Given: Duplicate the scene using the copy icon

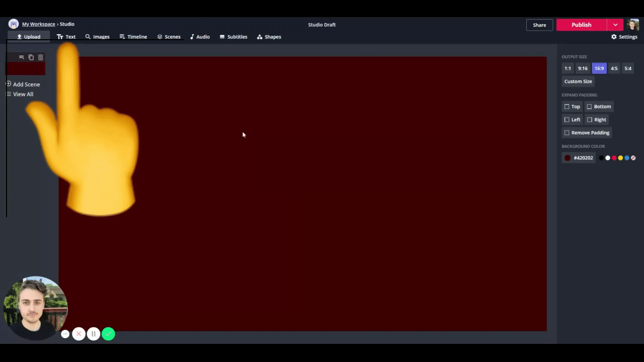Looking at the screenshot, I should 31,57.
